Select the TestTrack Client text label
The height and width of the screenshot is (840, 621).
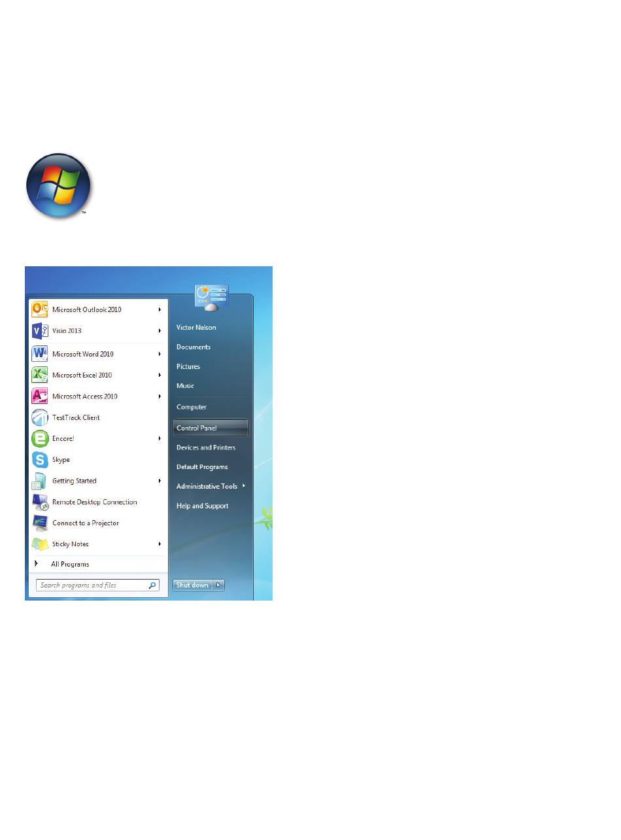click(x=76, y=417)
